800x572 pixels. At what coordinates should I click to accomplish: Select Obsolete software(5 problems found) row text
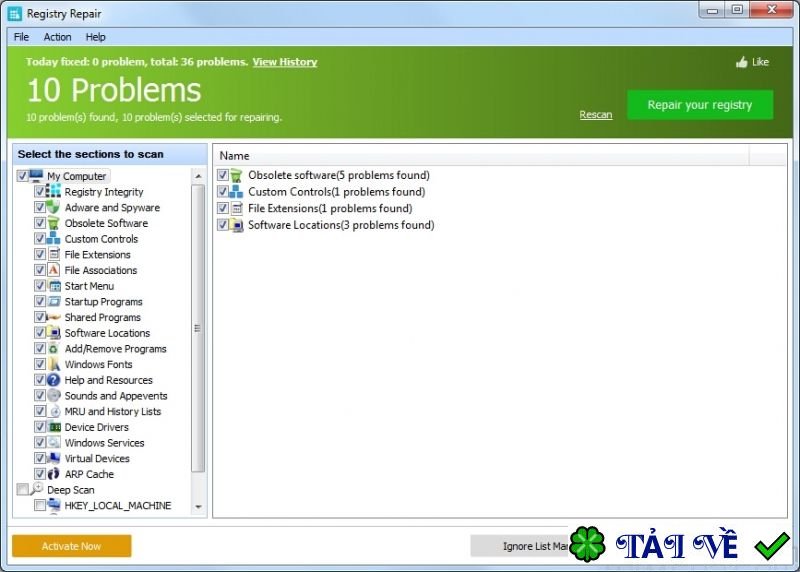click(x=339, y=175)
